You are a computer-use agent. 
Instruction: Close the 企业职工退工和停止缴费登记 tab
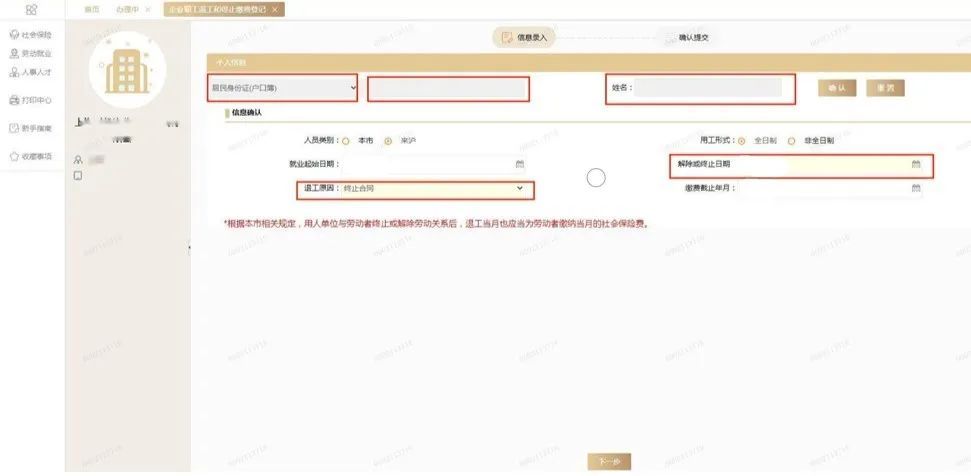tap(275, 9)
